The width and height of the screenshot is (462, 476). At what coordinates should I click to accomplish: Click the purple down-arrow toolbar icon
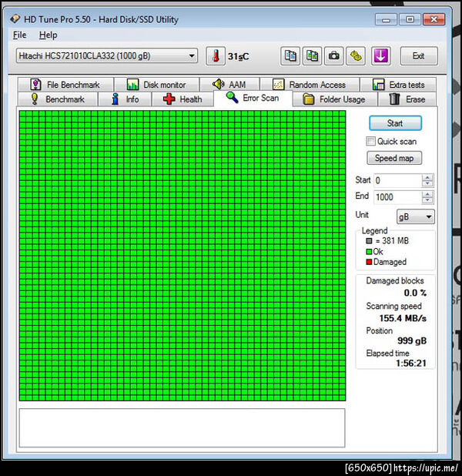[x=380, y=56]
